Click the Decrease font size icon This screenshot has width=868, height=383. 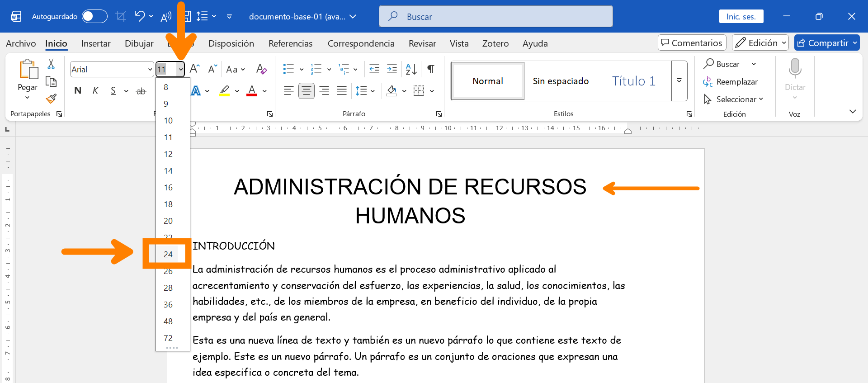[x=212, y=69]
